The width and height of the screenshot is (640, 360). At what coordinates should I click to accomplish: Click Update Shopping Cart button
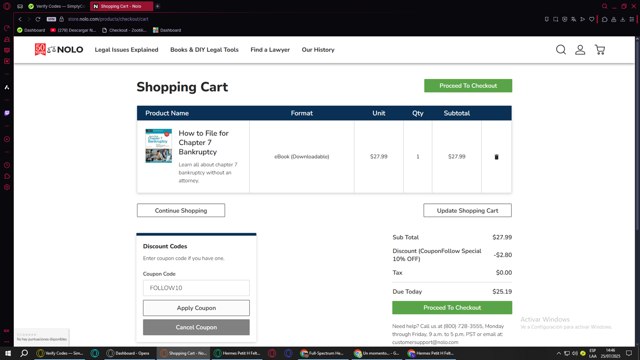(467, 211)
